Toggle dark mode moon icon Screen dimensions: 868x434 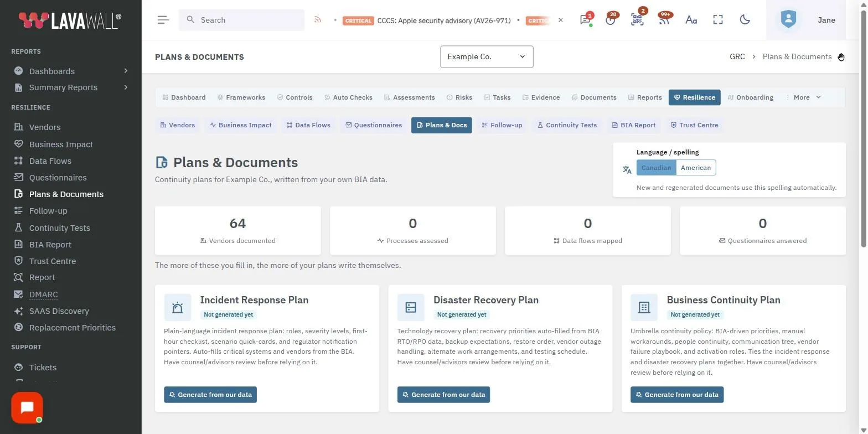[745, 20]
